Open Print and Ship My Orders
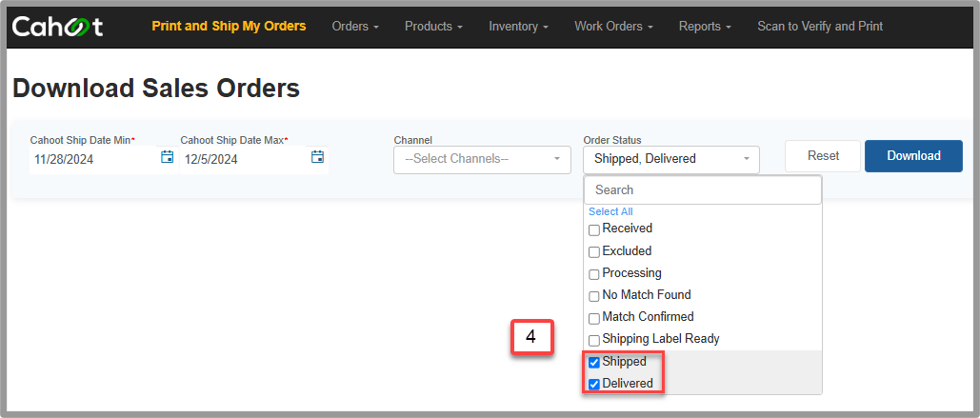980x418 pixels. (229, 27)
